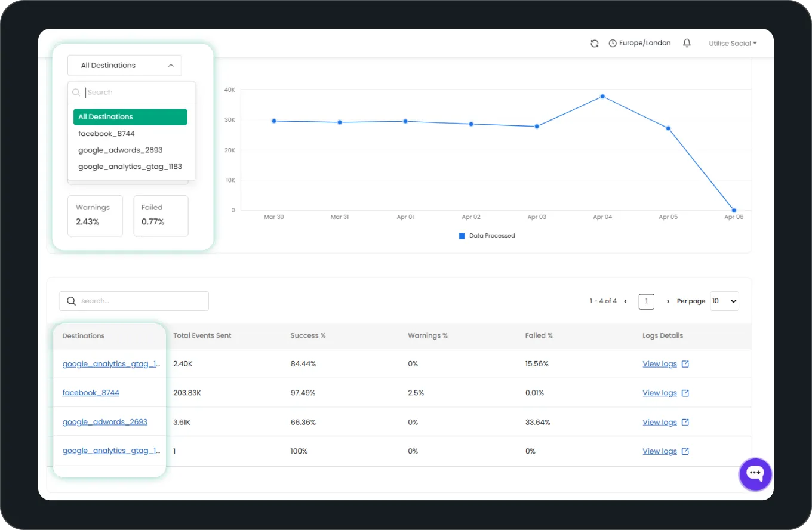Open facebook_8744 destination link in table
Image resolution: width=812 pixels, height=530 pixels.
pyautogui.click(x=91, y=393)
